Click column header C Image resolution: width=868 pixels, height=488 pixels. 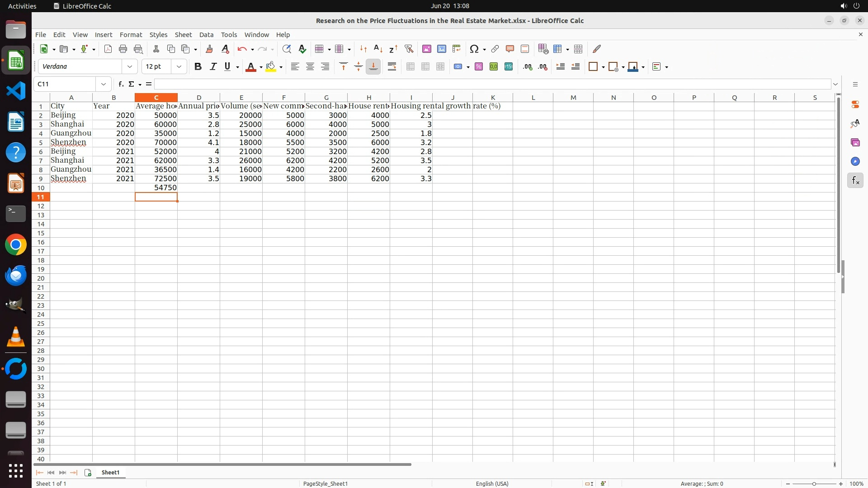tap(156, 98)
